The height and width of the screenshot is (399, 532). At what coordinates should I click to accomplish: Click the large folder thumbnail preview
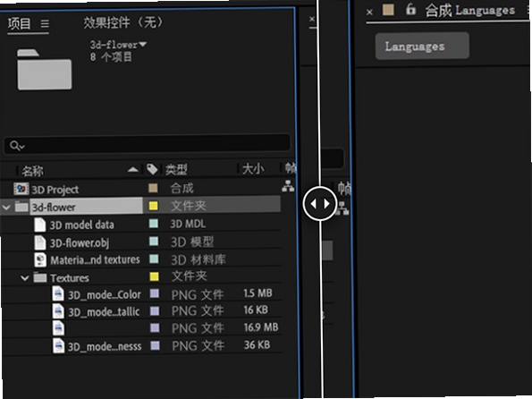[x=45, y=69]
